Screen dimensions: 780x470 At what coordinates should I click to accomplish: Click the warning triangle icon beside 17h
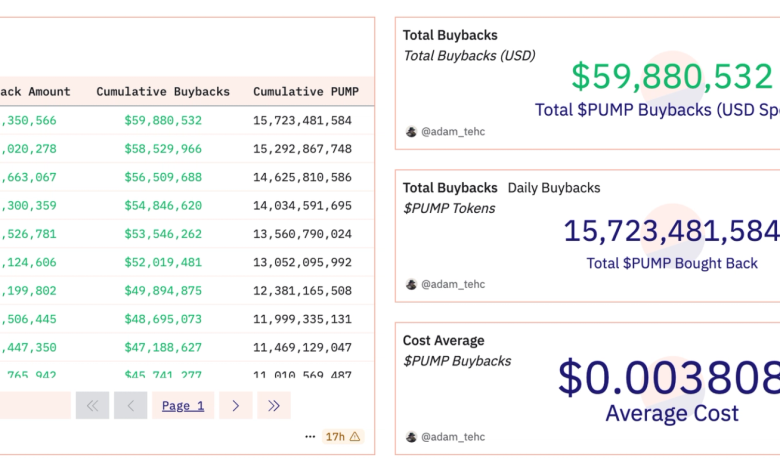pos(355,437)
